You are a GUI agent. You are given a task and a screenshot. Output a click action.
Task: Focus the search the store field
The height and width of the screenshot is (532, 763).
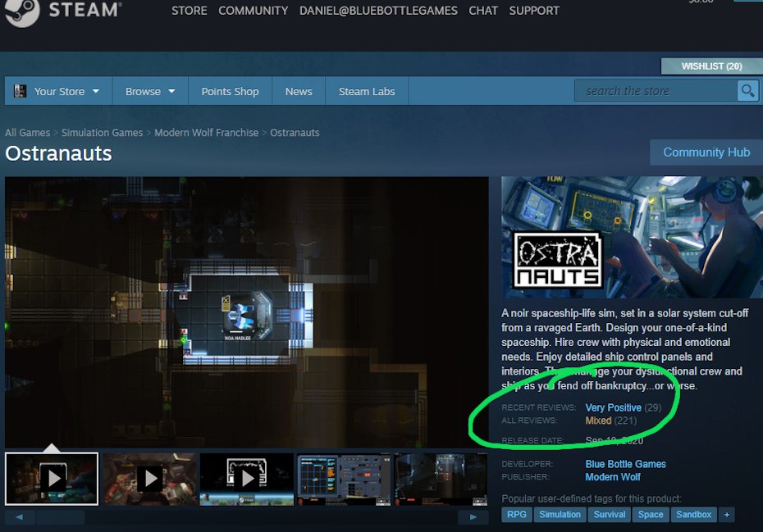(656, 91)
